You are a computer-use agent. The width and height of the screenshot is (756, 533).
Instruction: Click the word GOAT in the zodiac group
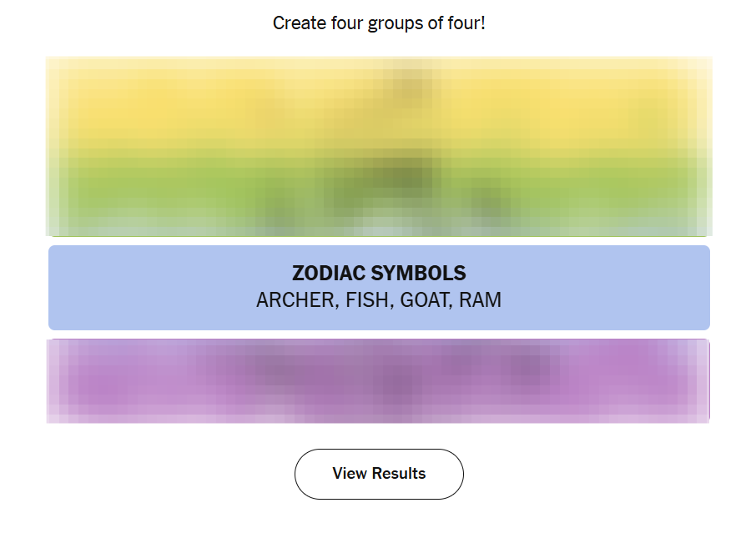425,300
